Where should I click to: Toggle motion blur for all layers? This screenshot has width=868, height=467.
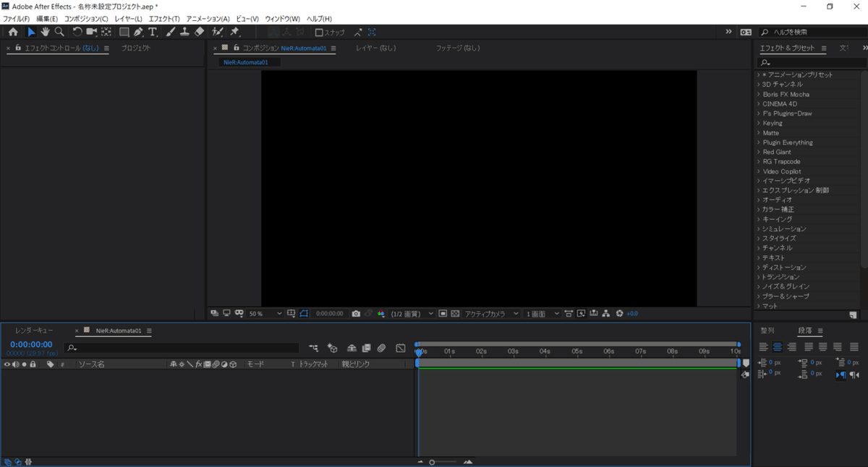tap(382, 348)
